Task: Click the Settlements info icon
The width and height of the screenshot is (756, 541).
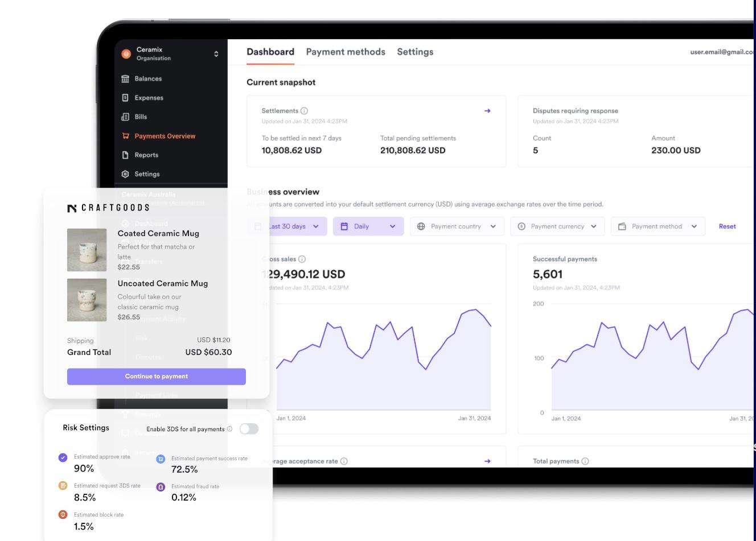Action: (x=304, y=111)
